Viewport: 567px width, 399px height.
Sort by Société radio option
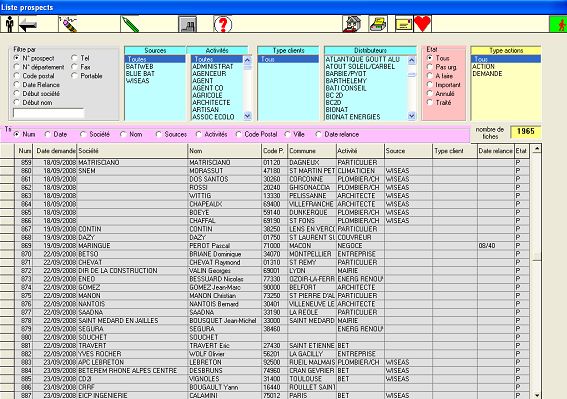83,134
